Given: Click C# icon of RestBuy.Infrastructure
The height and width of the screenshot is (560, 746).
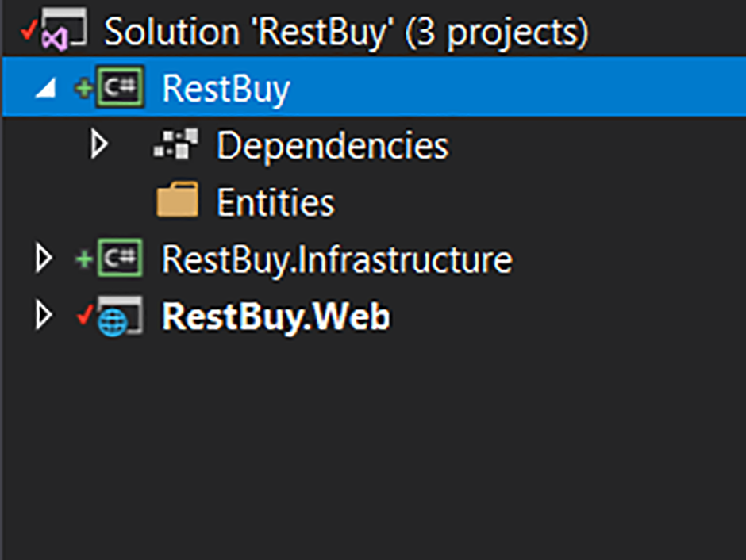Looking at the screenshot, I should [x=120, y=259].
